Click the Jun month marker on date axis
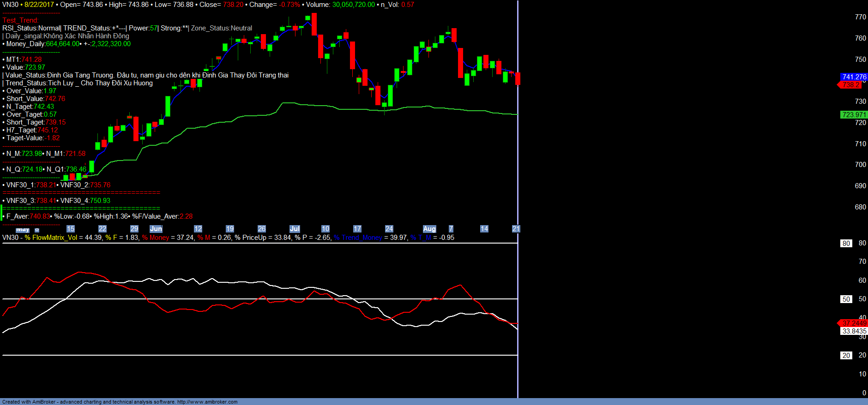Viewport: 868px width, 405px height. coord(156,229)
